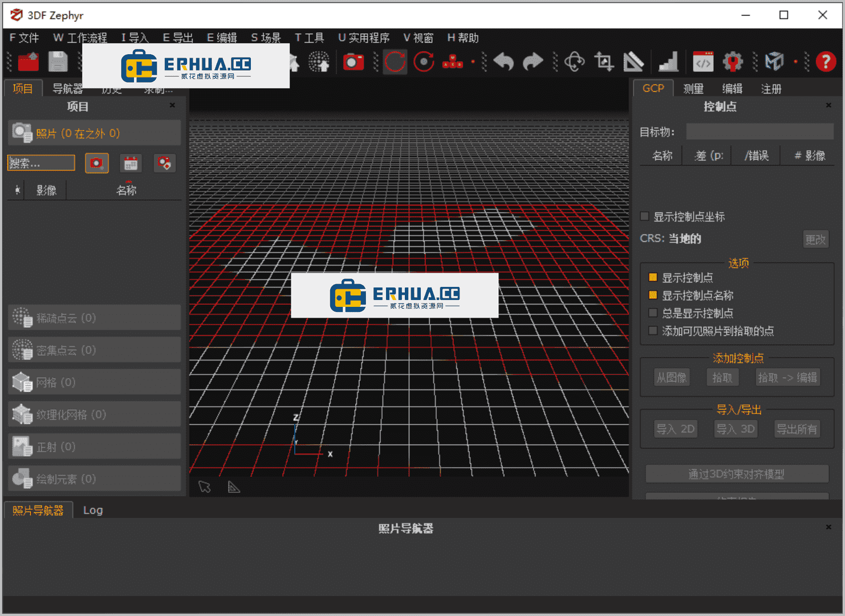Expand the 网格 (0) section
The width and height of the screenshot is (845, 616).
[95, 382]
